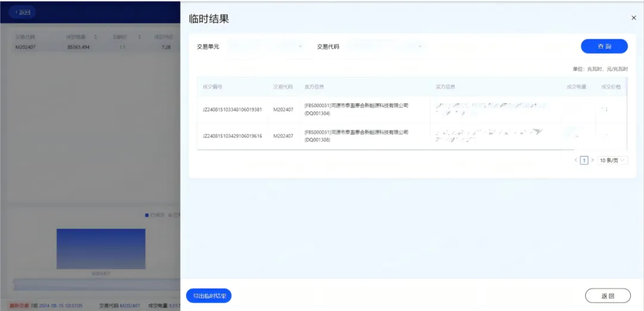This screenshot has width=644, height=311.
Task: Open the 交易单元 dropdown
Action: [x=265, y=46]
